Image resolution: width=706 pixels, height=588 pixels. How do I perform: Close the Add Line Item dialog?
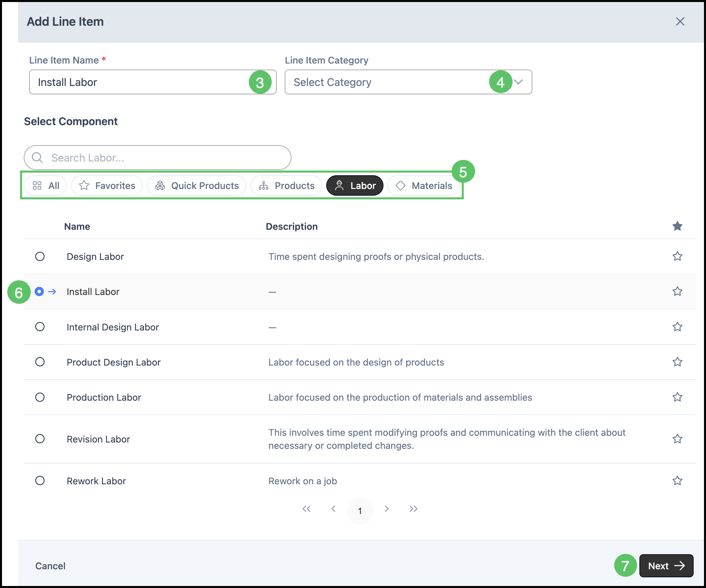[680, 21]
